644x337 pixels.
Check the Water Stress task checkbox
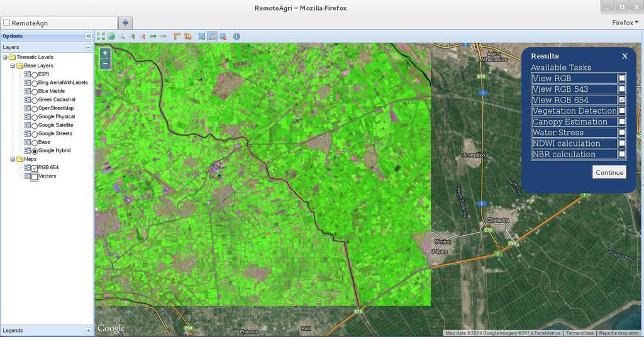point(622,133)
